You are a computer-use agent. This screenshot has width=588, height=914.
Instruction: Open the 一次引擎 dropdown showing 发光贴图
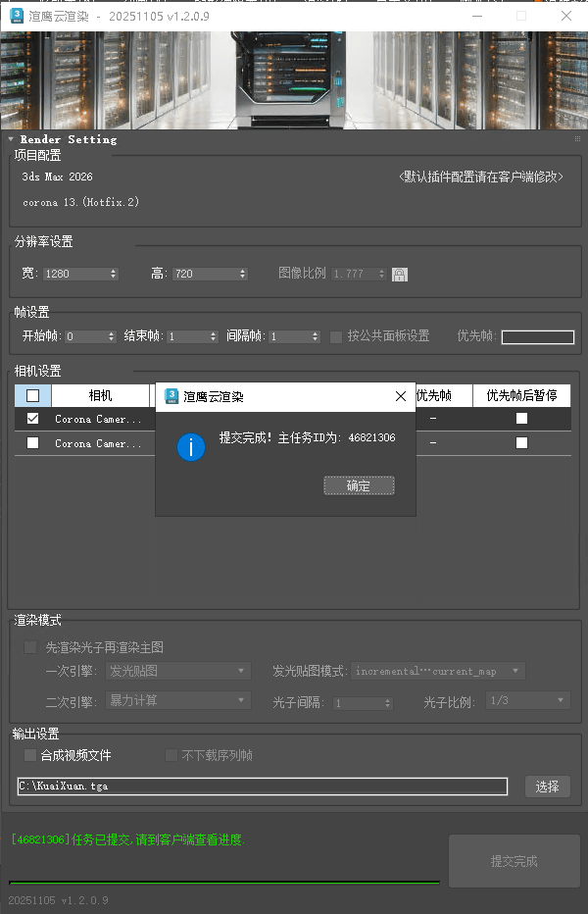pyautogui.click(x=177, y=671)
